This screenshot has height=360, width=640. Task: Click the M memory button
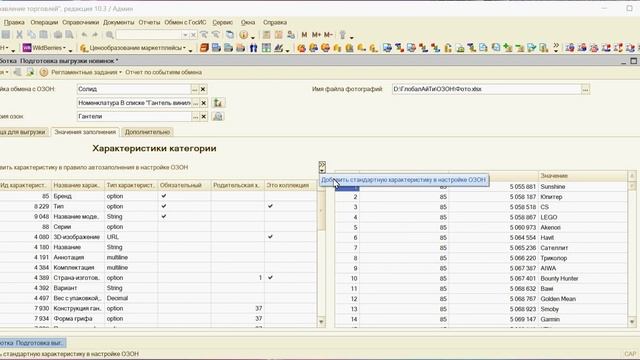point(304,35)
